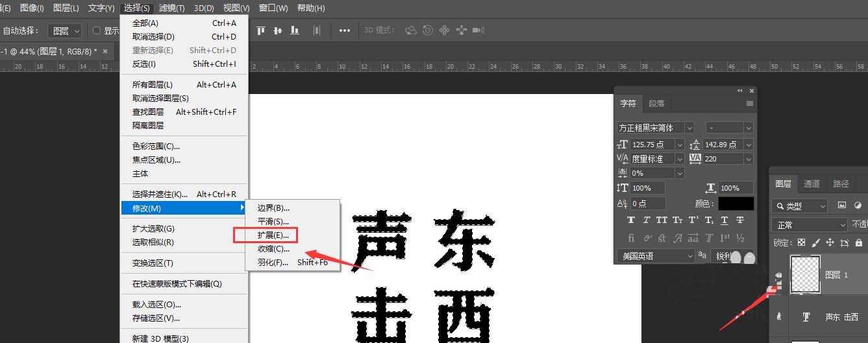Image resolution: width=868 pixels, height=343 pixels.
Task: Click the black text color swatch
Action: point(736,204)
